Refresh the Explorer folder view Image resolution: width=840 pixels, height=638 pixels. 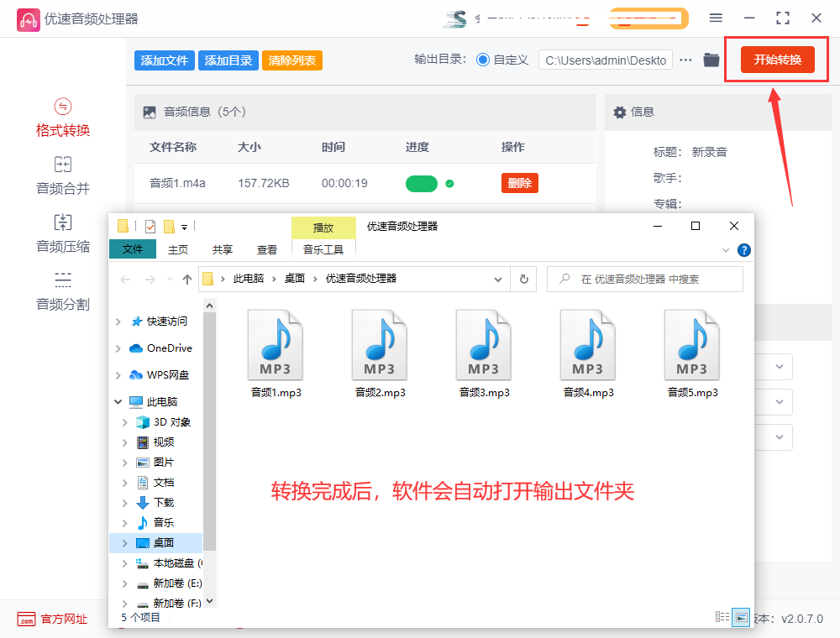pyautogui.click(x=524, y=279)
